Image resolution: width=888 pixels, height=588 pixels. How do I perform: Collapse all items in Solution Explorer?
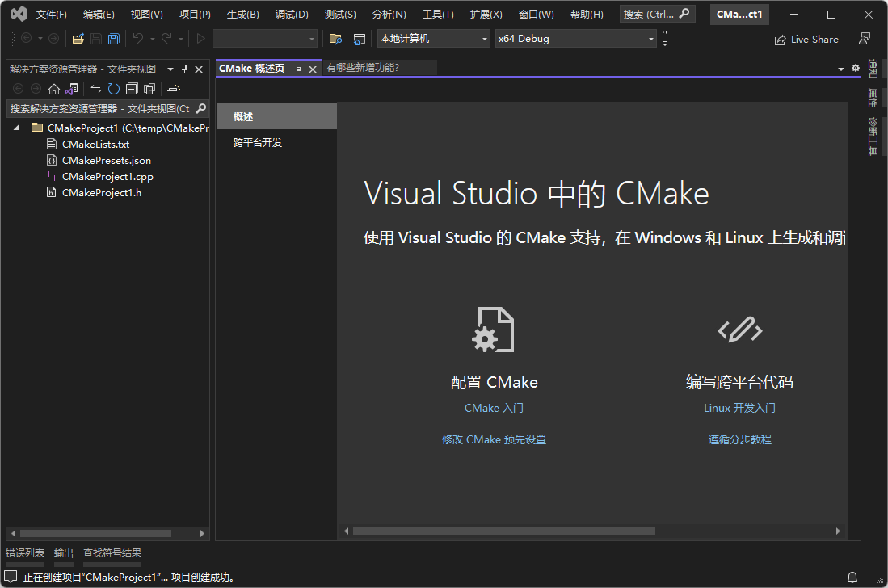click(133, 89)
